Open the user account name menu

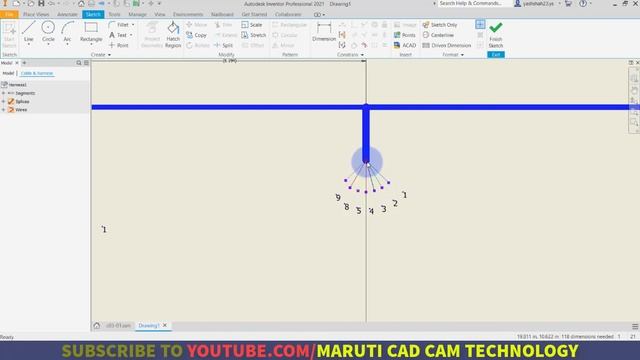coord(538,4)
